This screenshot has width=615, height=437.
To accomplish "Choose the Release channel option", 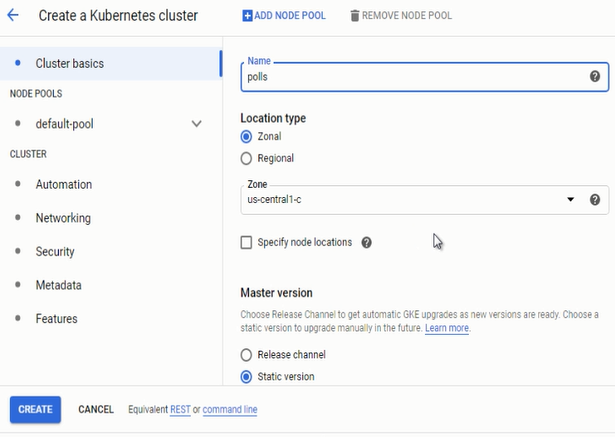I will [x=246, y=355].
